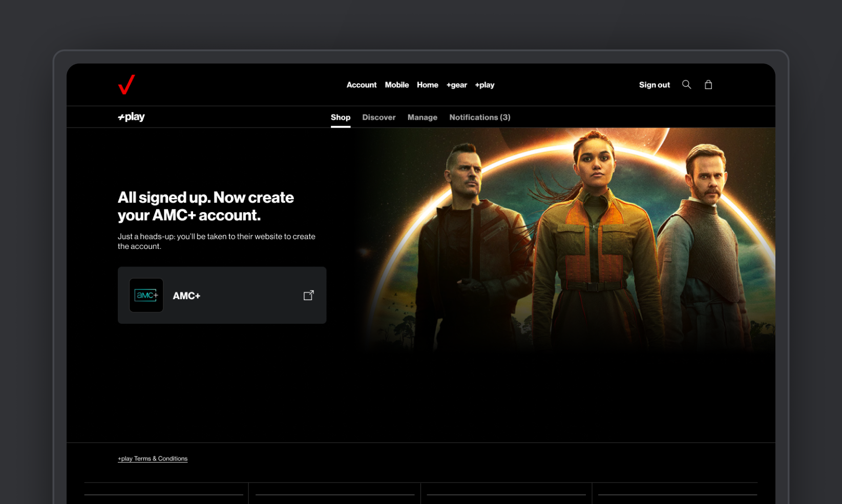Image resolution: width=842 pixels, height=504 pixels.
Task: Click the 'All signed up' heading text
Action: (x=206, y=206)
